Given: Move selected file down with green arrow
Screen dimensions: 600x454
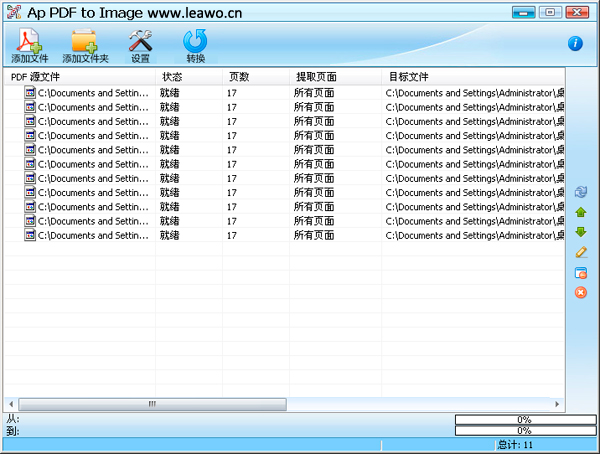Looking at the screenshot, I should click(x=581, y=232).
